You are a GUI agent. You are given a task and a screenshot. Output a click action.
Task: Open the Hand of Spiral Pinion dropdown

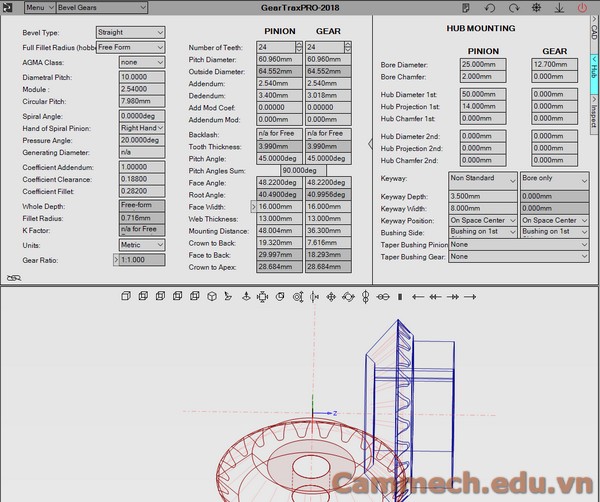point(142,128)
